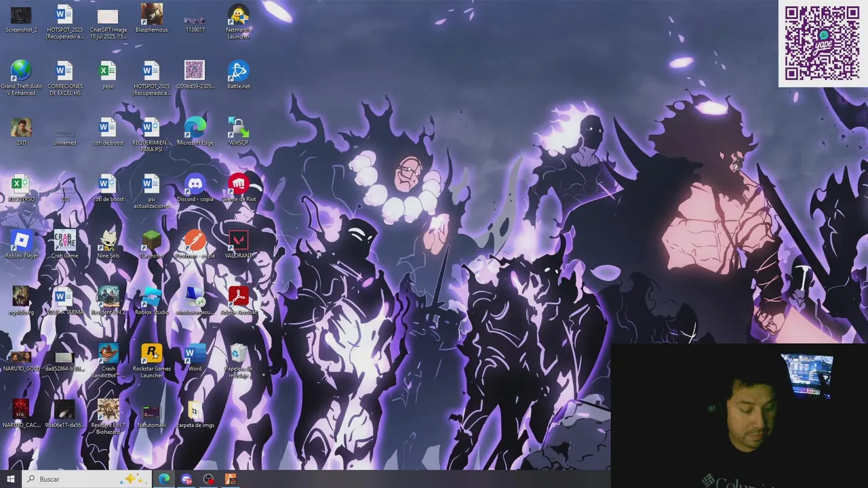
Task: Open CORRECIONES DE EXCEL HS document
Action: tap(64, 79)
